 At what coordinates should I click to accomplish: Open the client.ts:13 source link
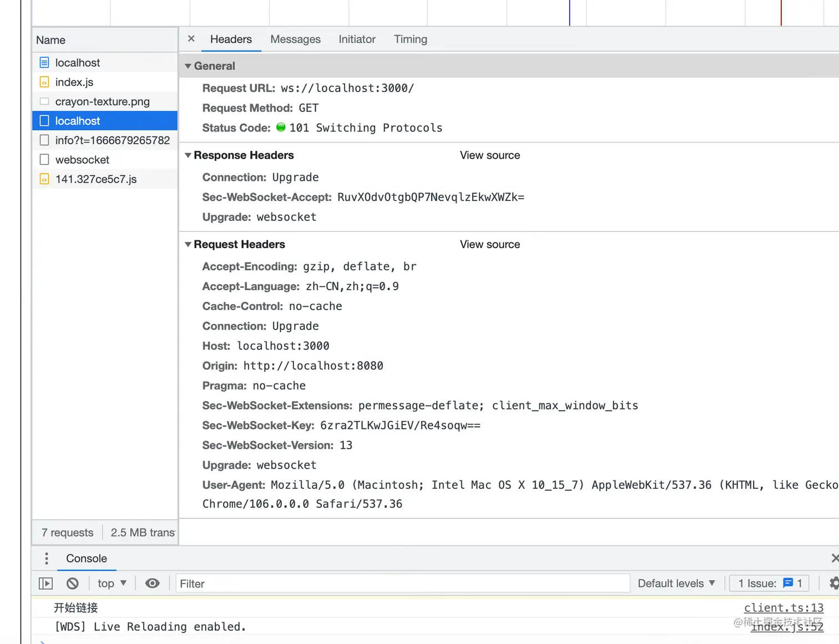784,608
